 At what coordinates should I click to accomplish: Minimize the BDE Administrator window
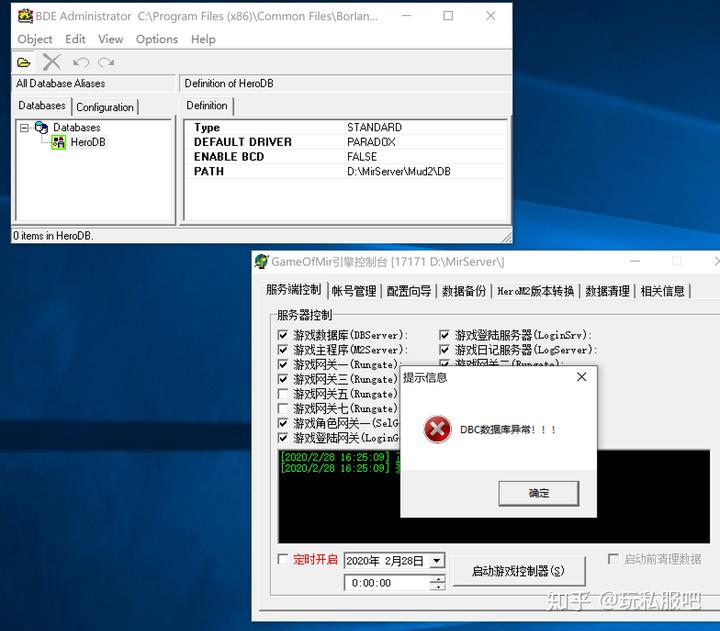point(406,16)
